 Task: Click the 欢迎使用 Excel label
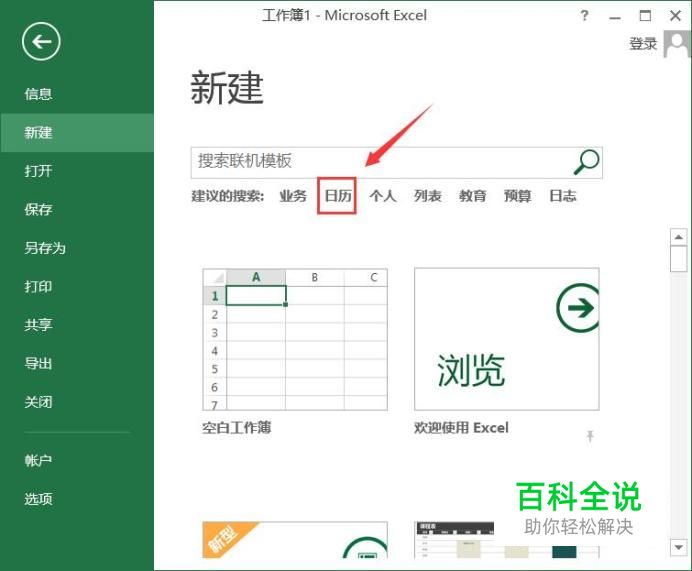(461, 428)
